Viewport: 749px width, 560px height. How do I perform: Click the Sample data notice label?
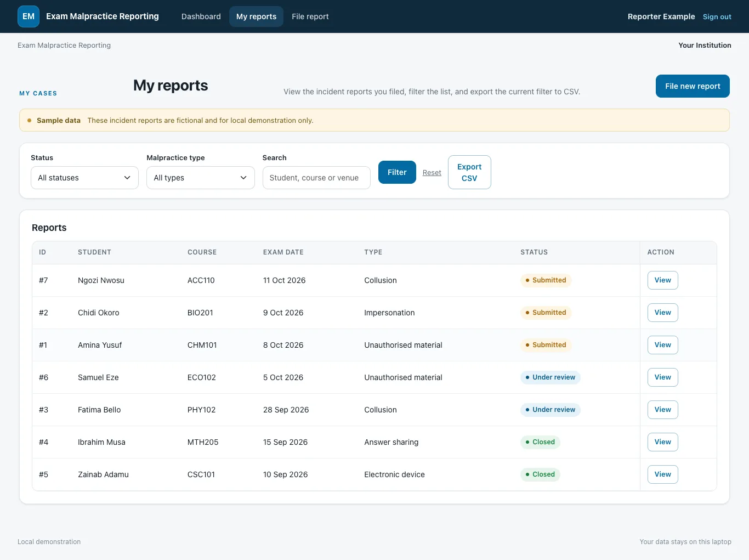point(59,121)
